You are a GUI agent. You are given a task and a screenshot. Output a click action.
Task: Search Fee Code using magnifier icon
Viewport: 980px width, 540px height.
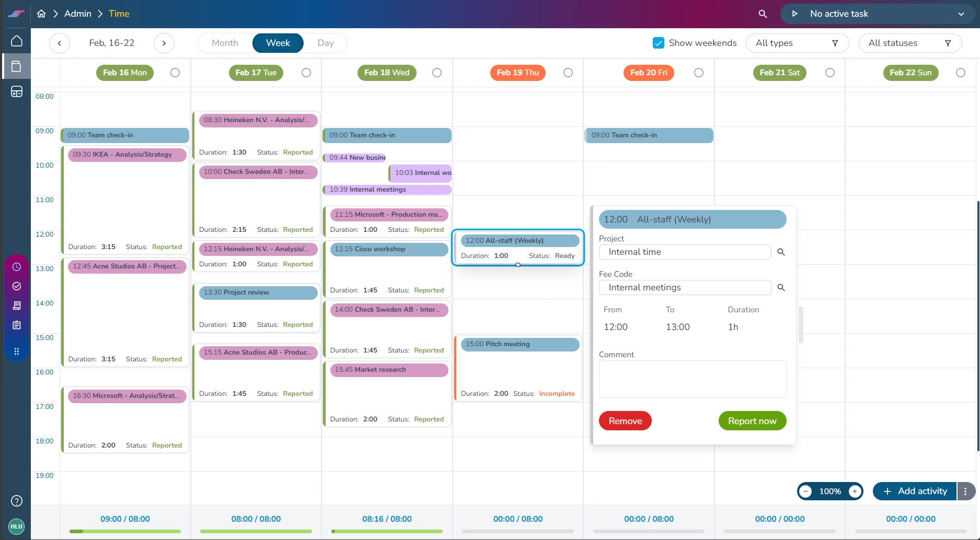781,288
